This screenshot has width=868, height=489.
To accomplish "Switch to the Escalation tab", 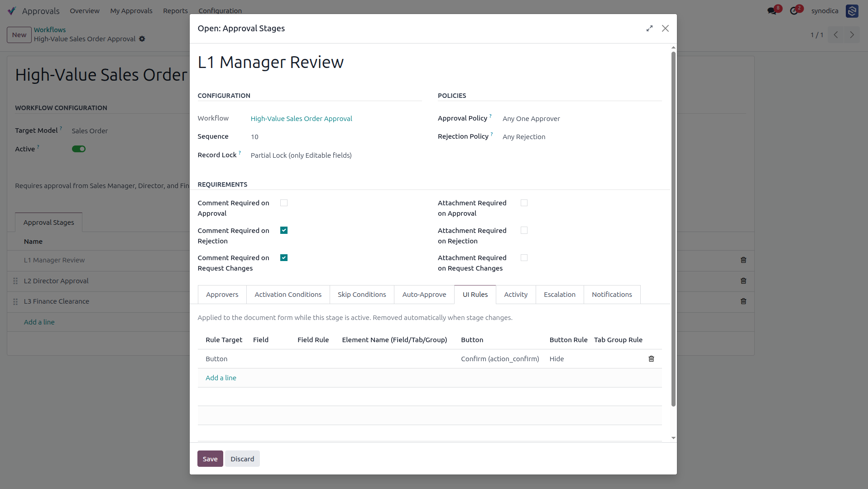I will point(560,295).
